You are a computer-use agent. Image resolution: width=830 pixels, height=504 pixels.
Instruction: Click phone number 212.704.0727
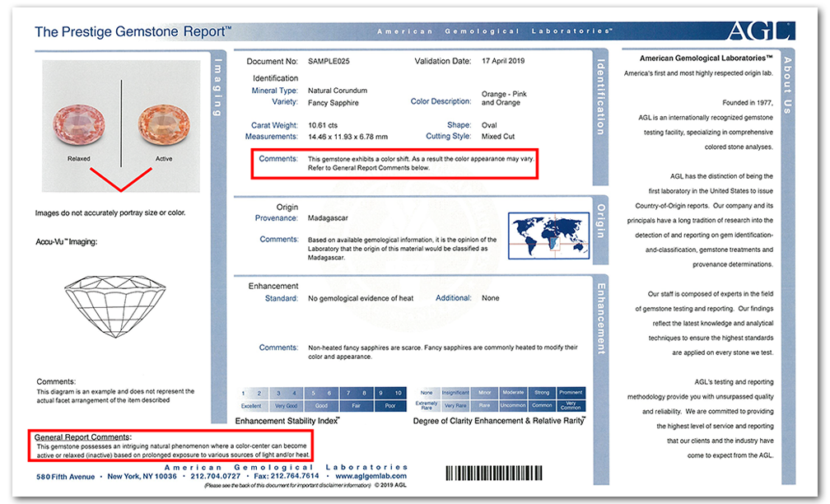(x=216, y=476)
